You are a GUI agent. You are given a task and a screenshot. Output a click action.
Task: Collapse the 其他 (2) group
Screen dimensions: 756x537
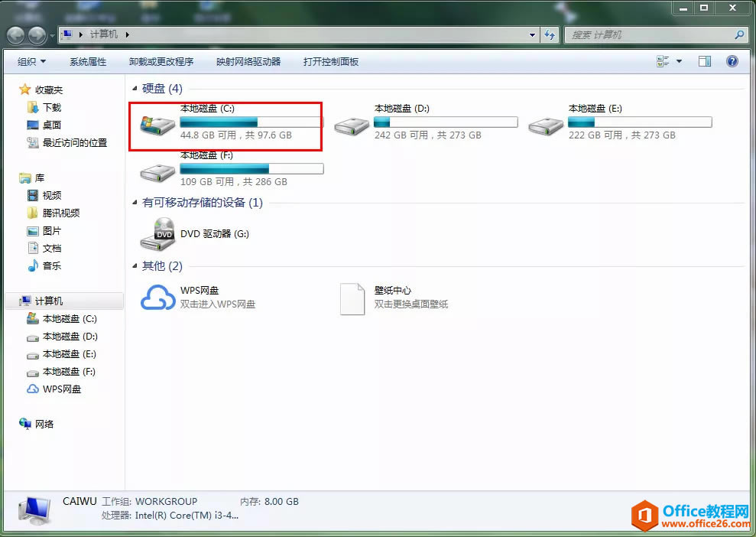(135, 266)
